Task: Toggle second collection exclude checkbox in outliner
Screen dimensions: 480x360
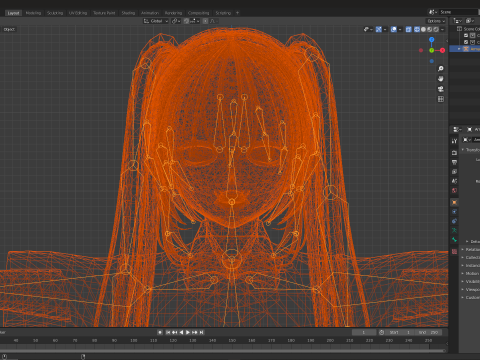Action: pyautogui.click(x=466, y=42)
